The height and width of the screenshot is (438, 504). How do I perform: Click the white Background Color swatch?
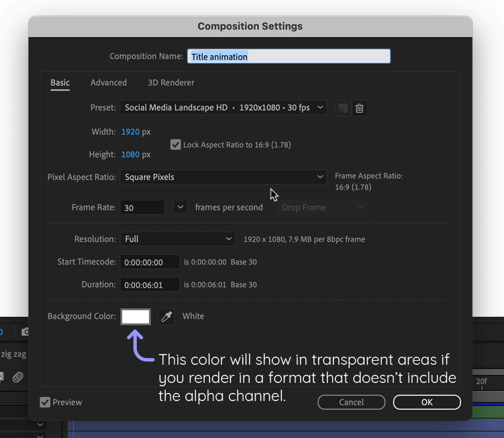[136, 316]
